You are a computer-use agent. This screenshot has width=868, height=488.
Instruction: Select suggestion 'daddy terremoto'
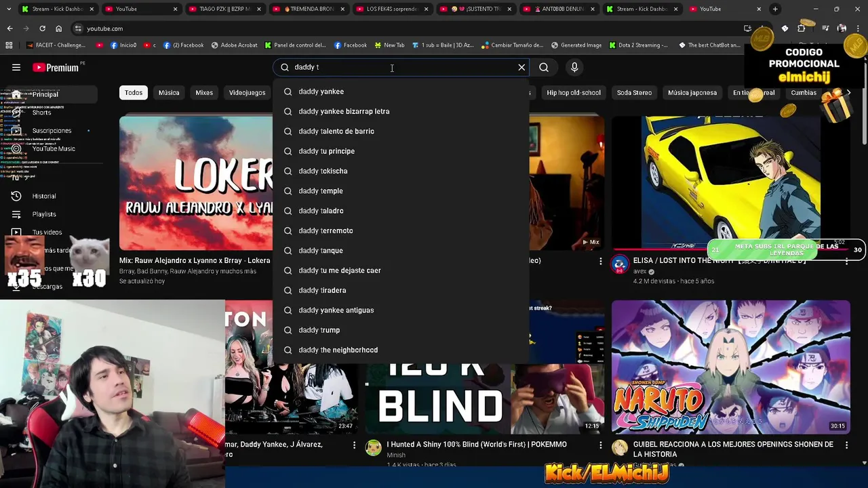401,230
